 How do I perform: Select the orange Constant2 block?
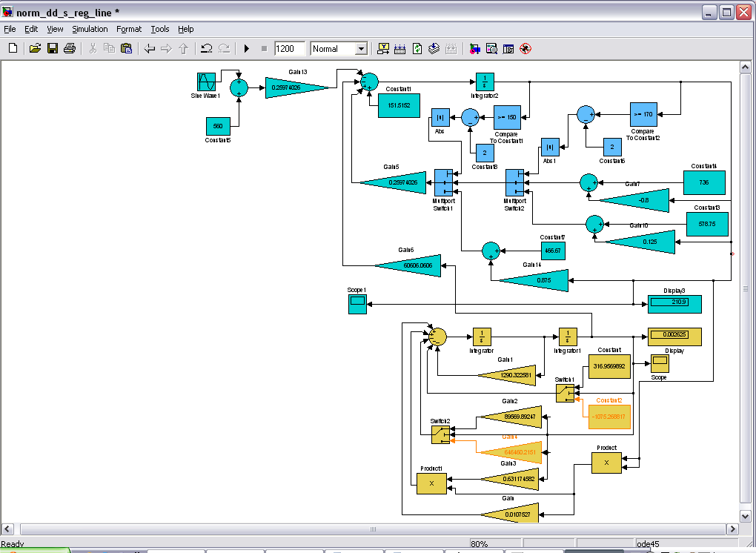coord(609,417)
